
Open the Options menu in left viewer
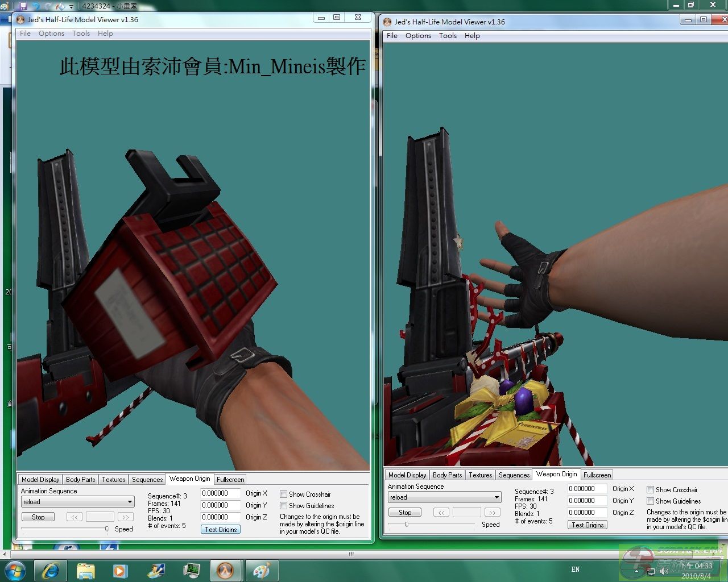coord(51,34)
